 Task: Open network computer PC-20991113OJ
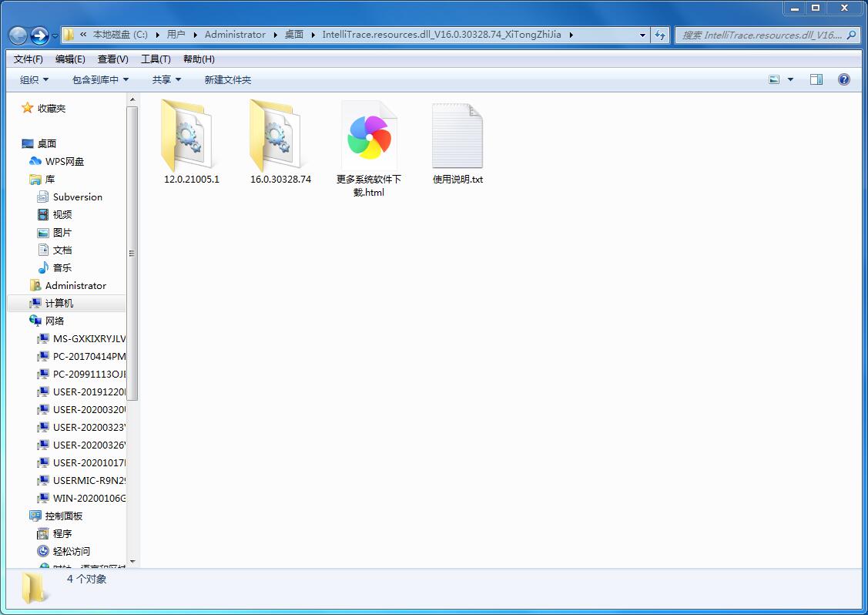pyautogui.click(x=89, y=374)
